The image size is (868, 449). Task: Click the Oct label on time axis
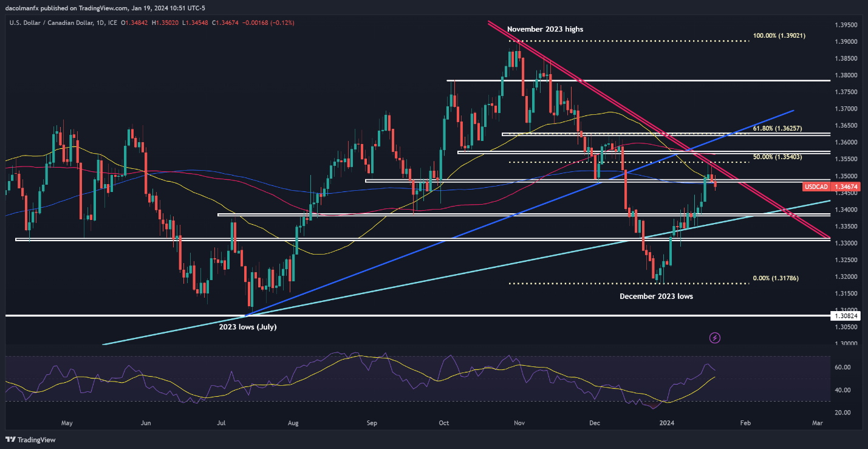(x=443, y=423)
